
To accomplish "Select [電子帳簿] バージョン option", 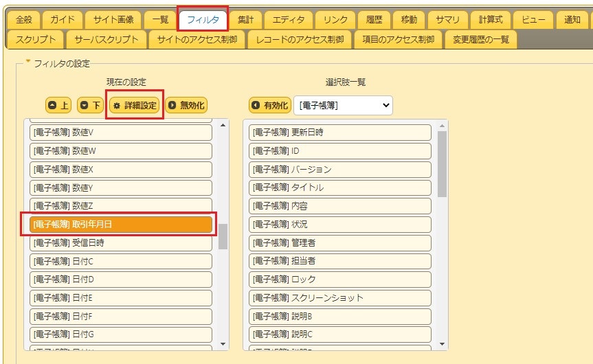I will click(x=340, y=170).
